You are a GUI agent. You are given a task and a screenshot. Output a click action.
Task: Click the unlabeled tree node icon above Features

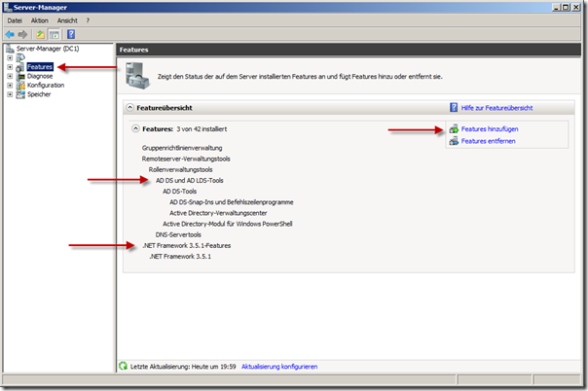pos(20,57)
